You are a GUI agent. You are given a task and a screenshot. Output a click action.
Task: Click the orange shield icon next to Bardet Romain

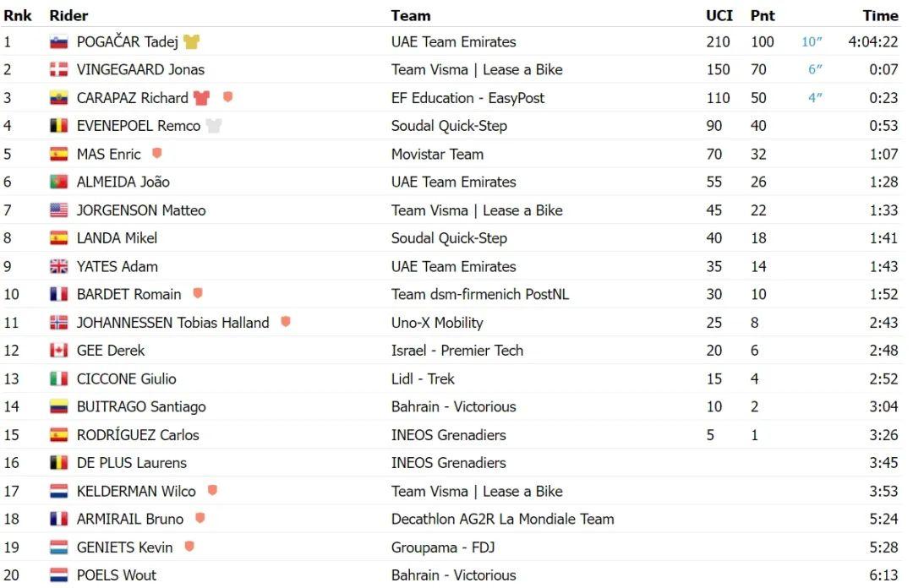[198, 294]
